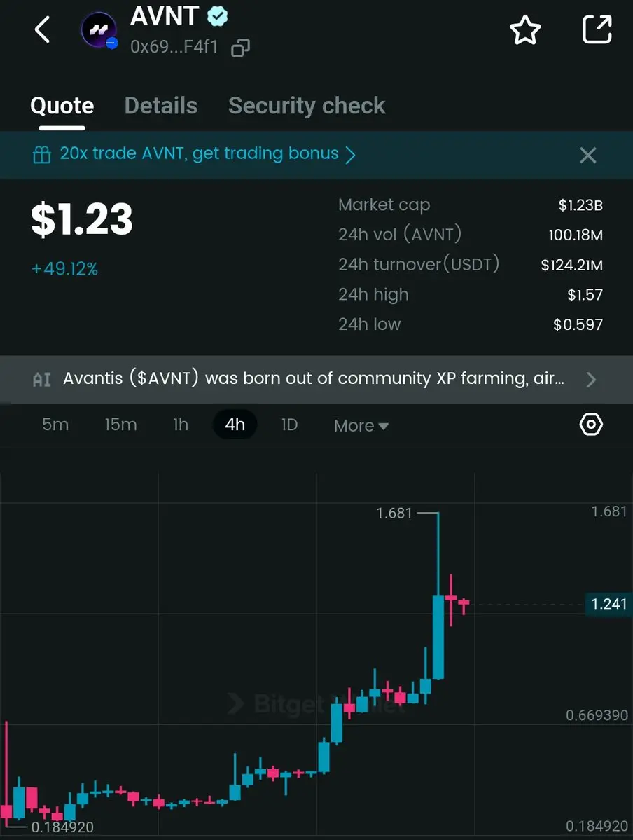The height and width of the screenshot is (840, 633).
Task: Select the 15m chart interval
Action: click(x=120, y=425)
